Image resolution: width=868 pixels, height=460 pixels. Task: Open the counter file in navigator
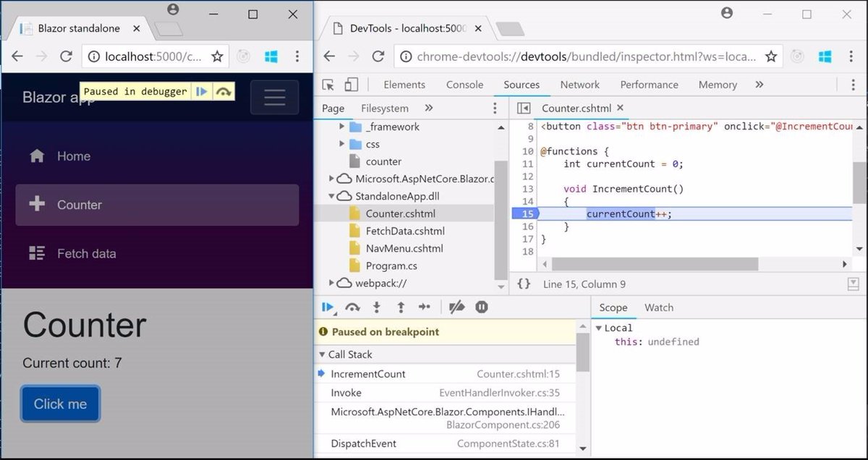tap(383, 161)
